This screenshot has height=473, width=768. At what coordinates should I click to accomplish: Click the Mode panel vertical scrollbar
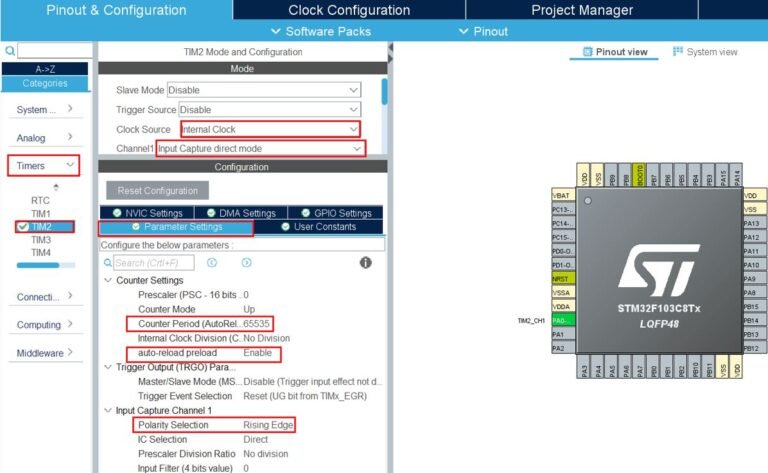click(385, 93)
